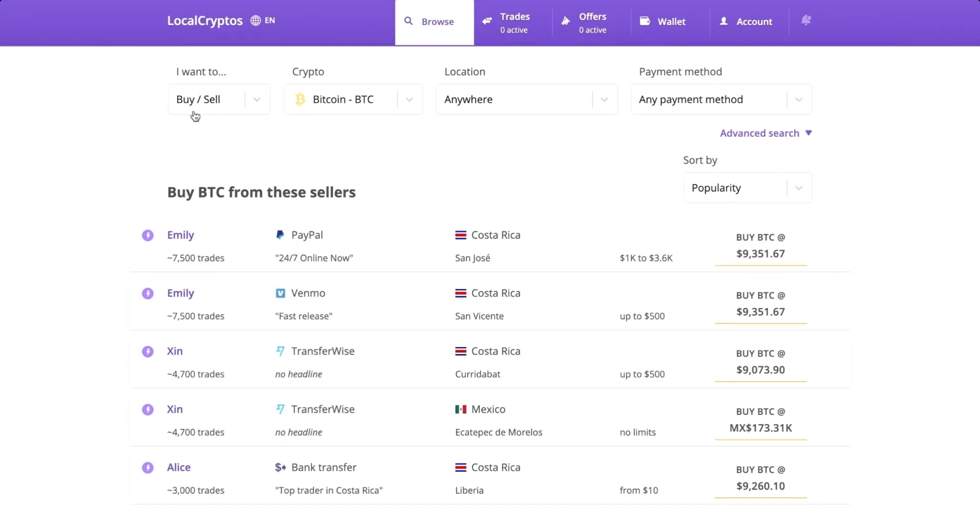Screen dimensions: 980x508
Task: Click the Venmo logo icon
Action: click(280, 293)
